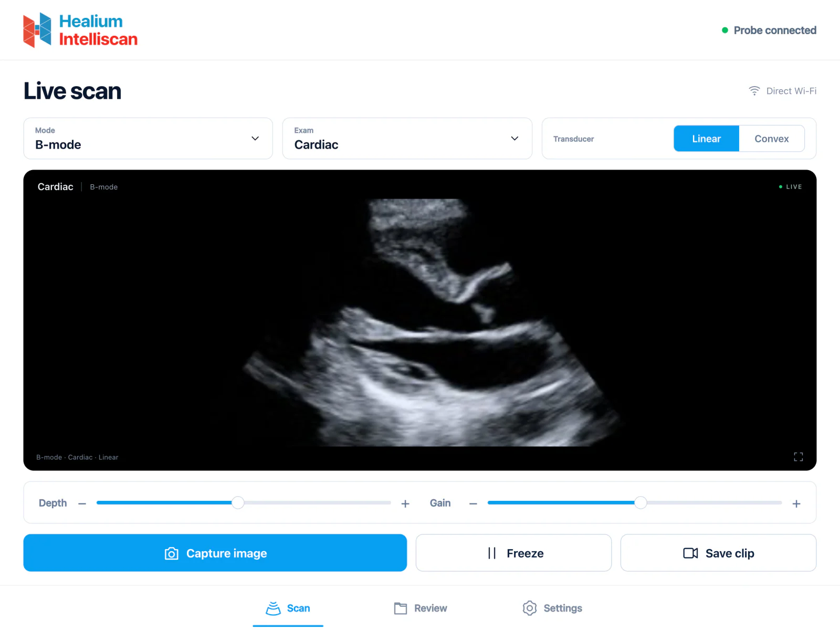Image resolution: width=840 pixels, height=630 pixels.
Task: Open the Review tab
Action: tap(421, 608)
